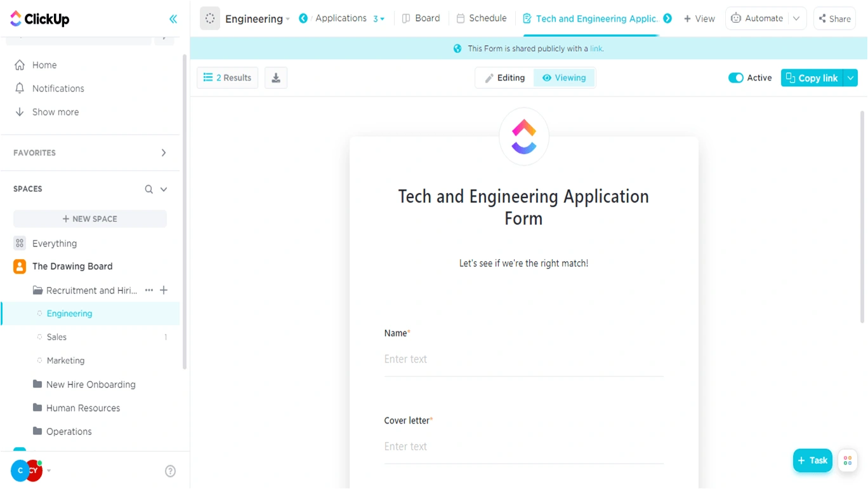
Task: Open the quick actions grid icon
Action: (x=848, y=460)
